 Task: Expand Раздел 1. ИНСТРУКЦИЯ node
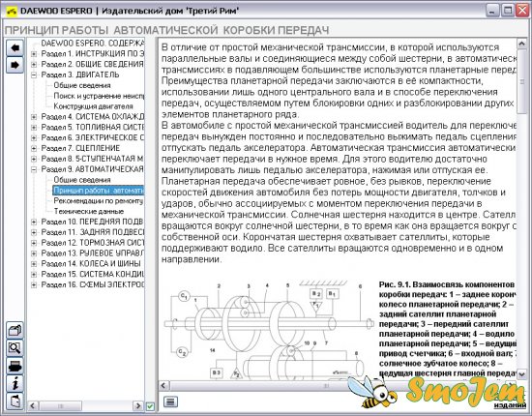coord(34,54)
